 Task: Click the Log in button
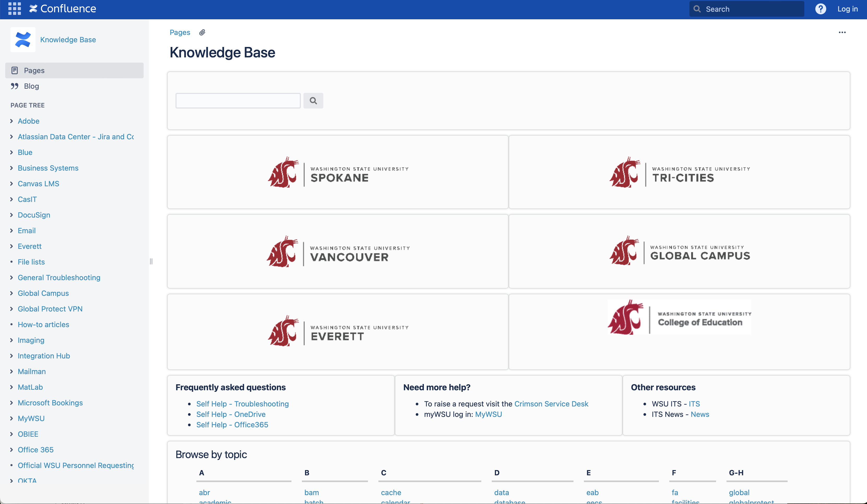tap(847, 9)
